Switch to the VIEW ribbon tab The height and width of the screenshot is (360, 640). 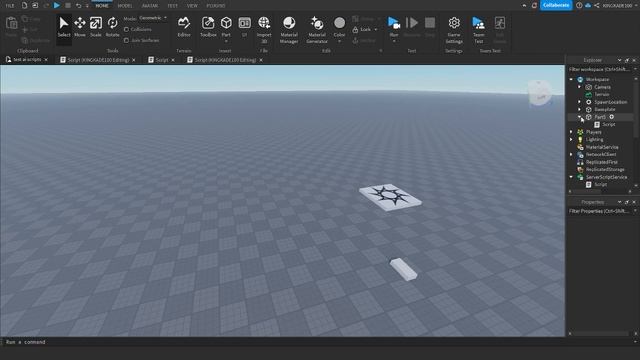point(192,6)
